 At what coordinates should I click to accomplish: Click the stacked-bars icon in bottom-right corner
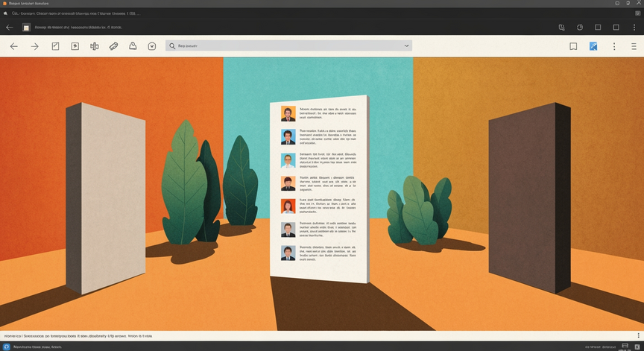[x=625, y=346]
